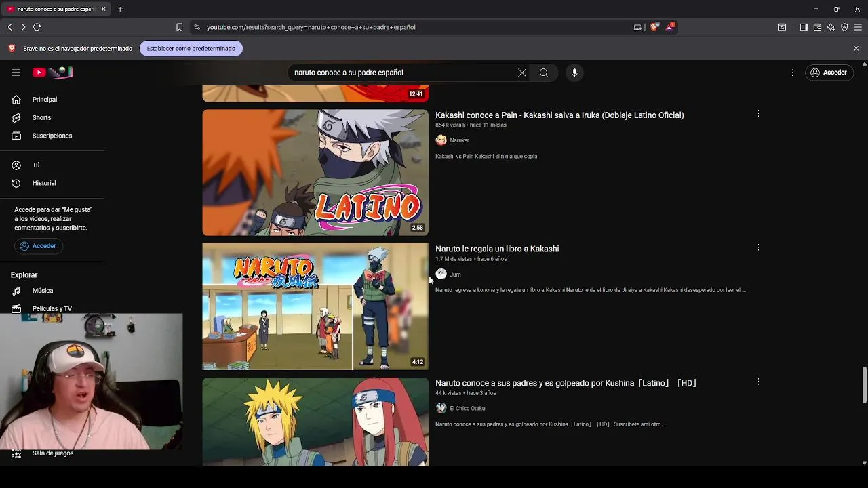
Task: Open the browser main hamburger menu
Action: click(x=858, y=27)
